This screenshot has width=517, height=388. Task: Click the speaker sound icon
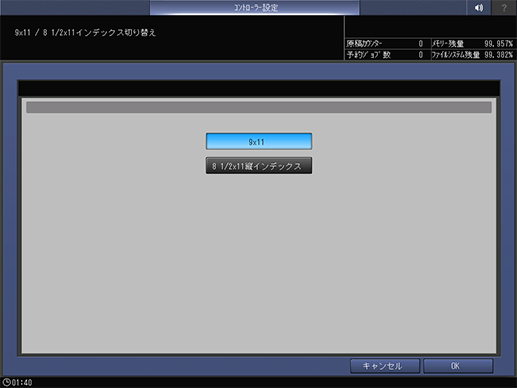point(478,7)
